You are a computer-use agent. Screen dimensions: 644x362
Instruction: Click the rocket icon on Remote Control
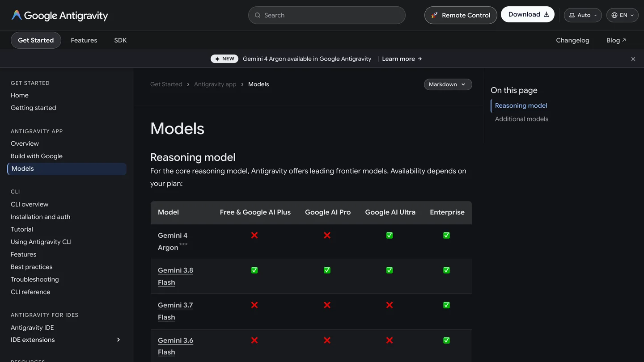pyautogui.click(x=434, y=15)
